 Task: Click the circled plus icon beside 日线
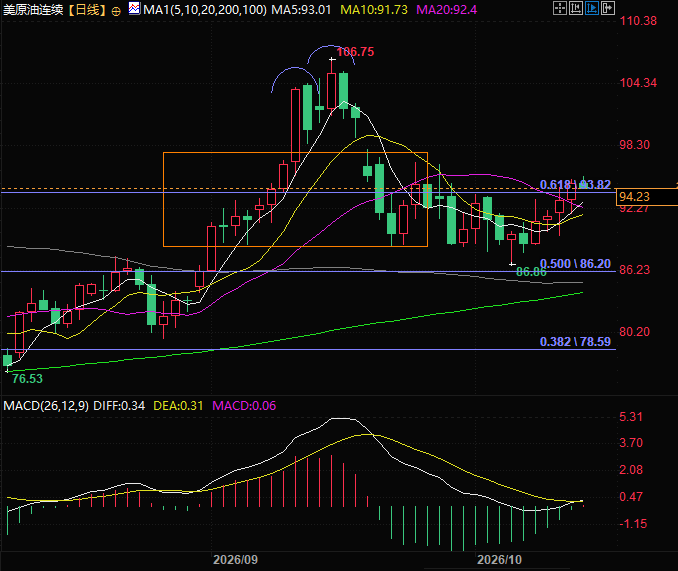[116, 12]
